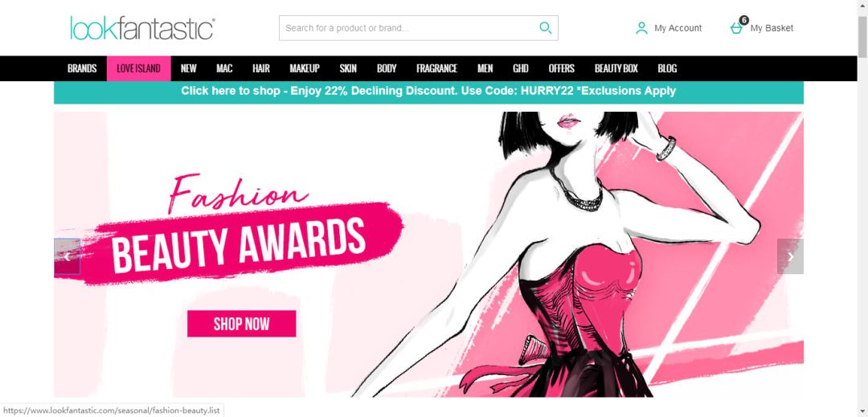Open the BRANDS menu
This screenshot has width=868, height=417.
point(82,68)
